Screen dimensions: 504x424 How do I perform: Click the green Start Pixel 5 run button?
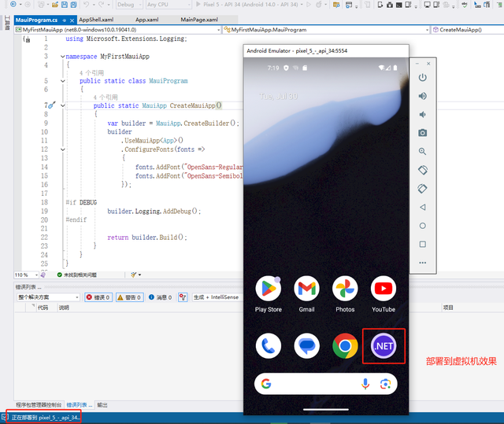[x=198, y=5]
